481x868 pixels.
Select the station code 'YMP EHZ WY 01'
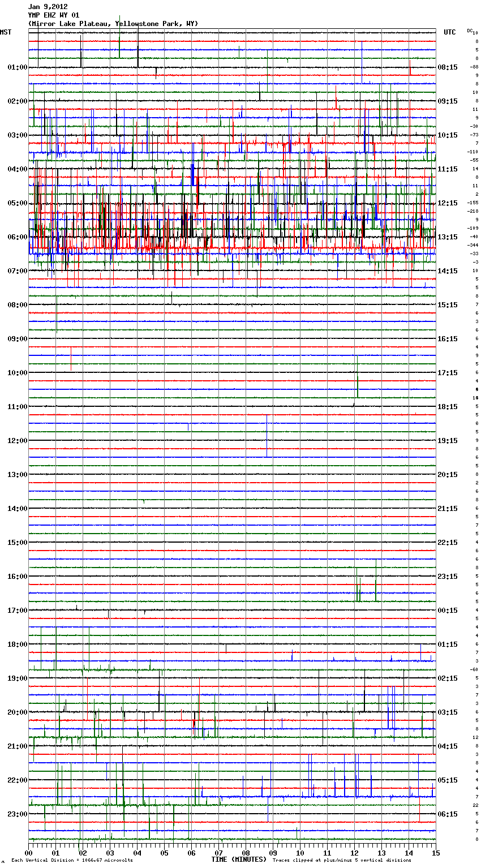54,15
